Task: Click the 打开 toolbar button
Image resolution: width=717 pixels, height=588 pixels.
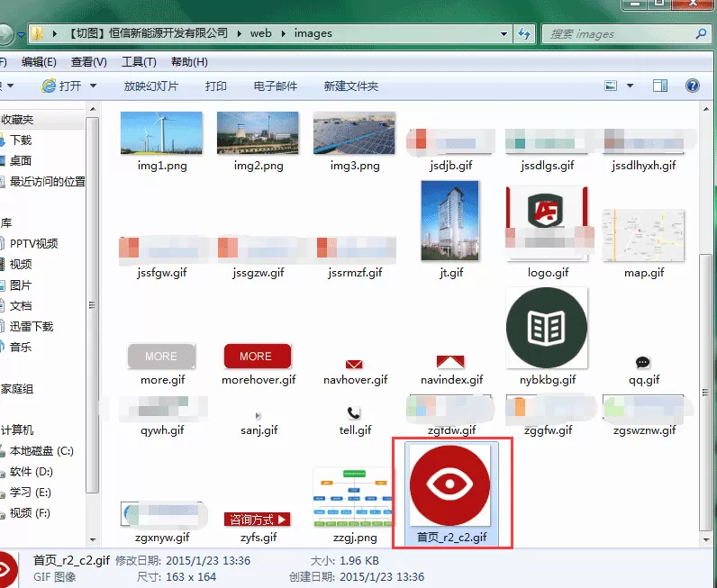Action: (x=61, y=86)
